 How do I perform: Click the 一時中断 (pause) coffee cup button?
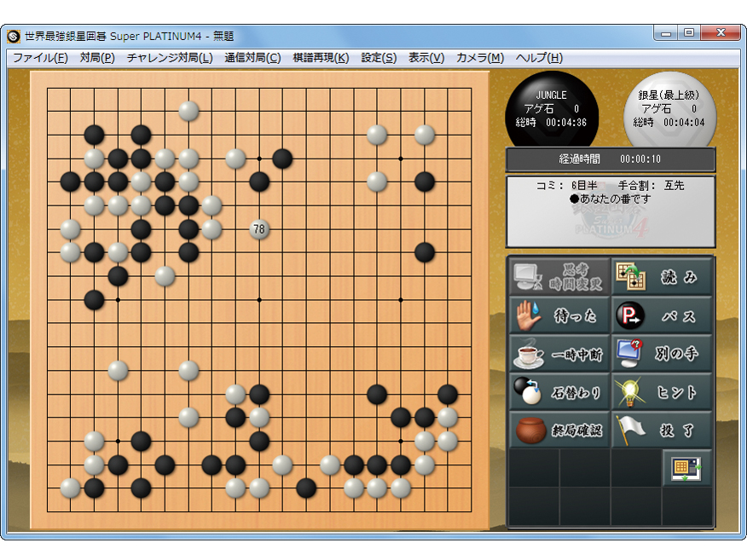(559, 354)
